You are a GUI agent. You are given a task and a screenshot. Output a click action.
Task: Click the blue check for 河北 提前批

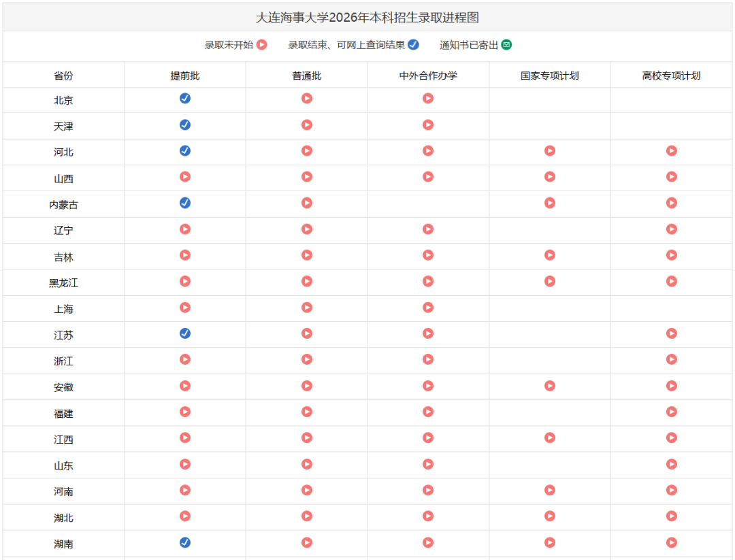point(185,151)
